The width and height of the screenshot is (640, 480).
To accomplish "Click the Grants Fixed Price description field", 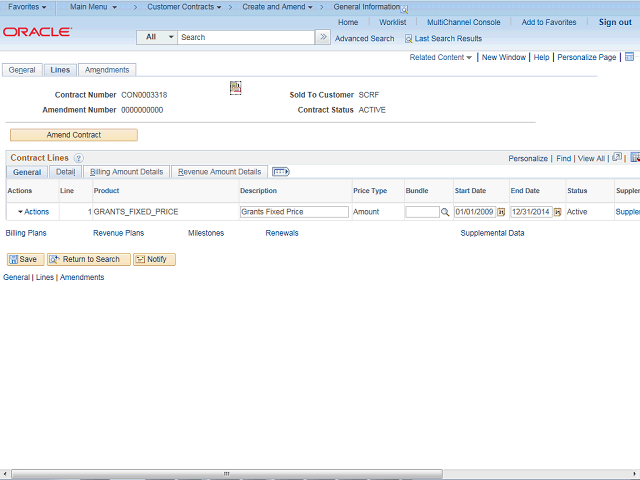I will (x=294, y=212).
